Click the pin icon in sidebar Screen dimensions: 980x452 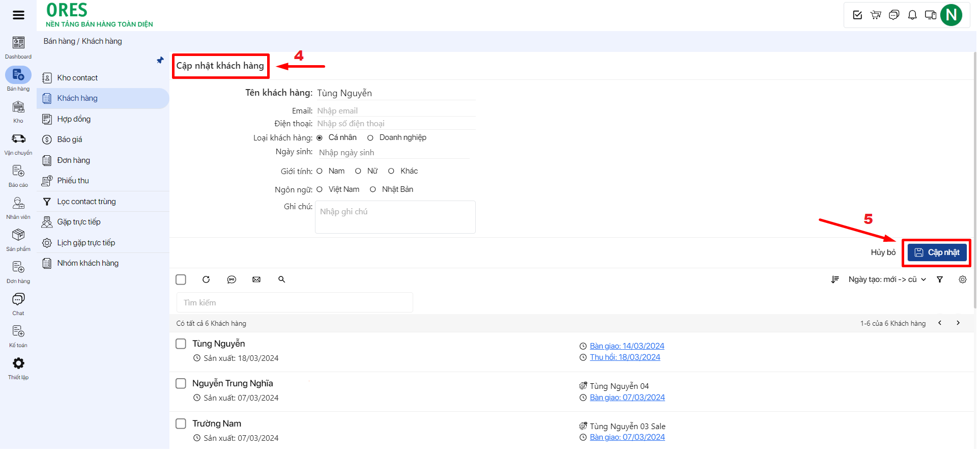click(x=160, y=61)
